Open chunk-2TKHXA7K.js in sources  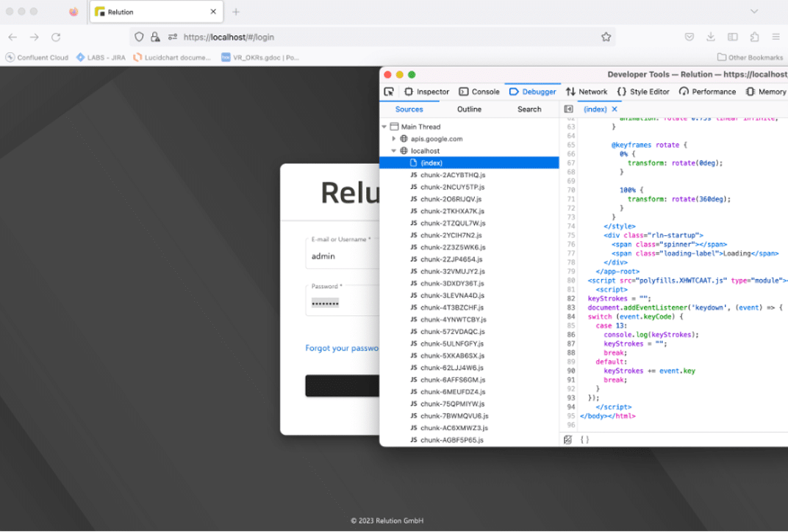(452, 211)
